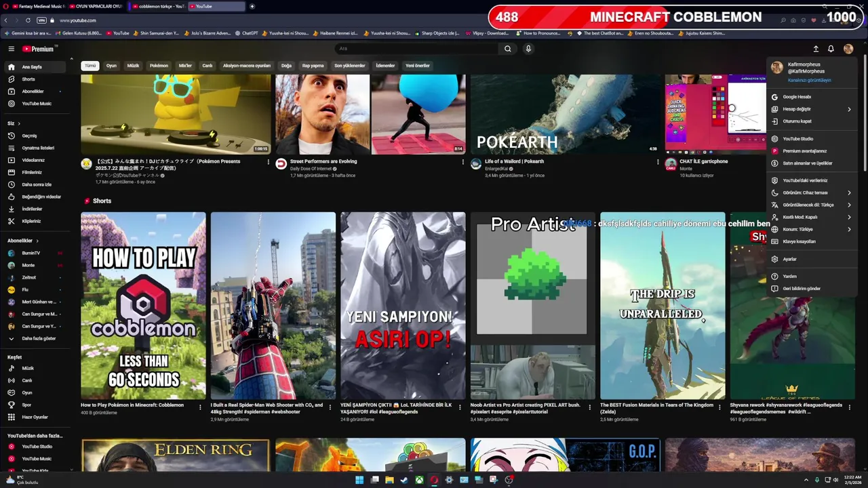Open the hamburger guide menu
Viewport: 868px width, 488px height.
11,49
